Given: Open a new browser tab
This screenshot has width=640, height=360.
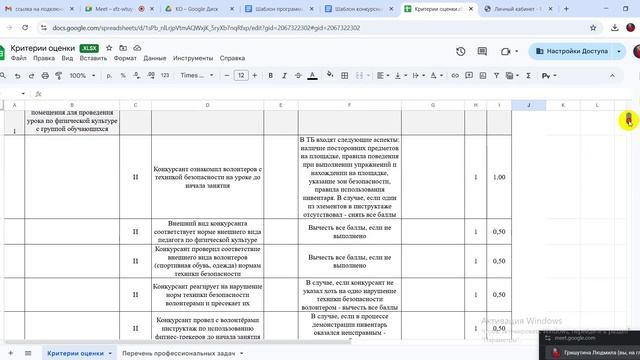Looking at the screenshot, I should pos(566,9).
